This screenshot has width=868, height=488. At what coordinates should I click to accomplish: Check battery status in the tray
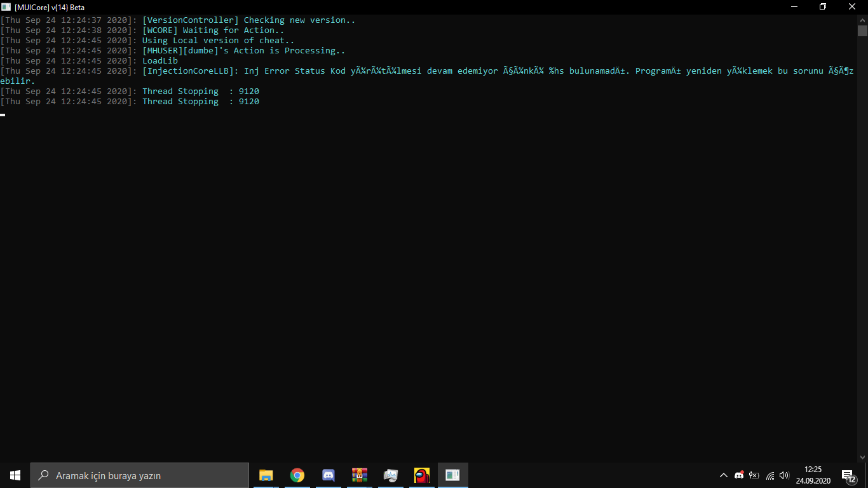(x=754, y=475)
